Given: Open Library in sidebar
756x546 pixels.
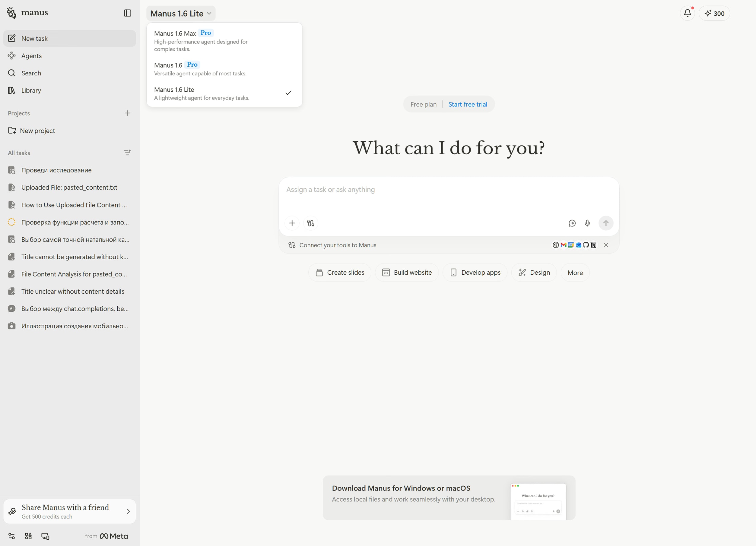Looking at the screenshot, I should pos(70,91).
